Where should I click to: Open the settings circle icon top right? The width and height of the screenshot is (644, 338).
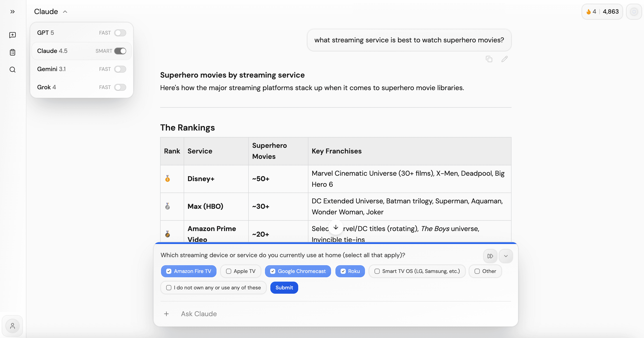[634, 11]
